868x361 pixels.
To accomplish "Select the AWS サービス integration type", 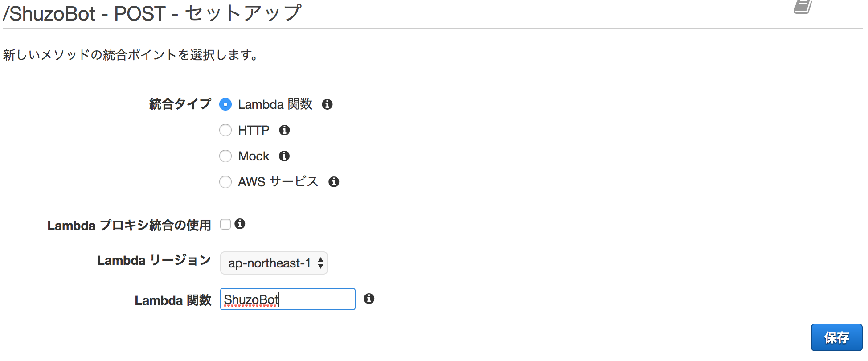I will click(x=225, y=182).
